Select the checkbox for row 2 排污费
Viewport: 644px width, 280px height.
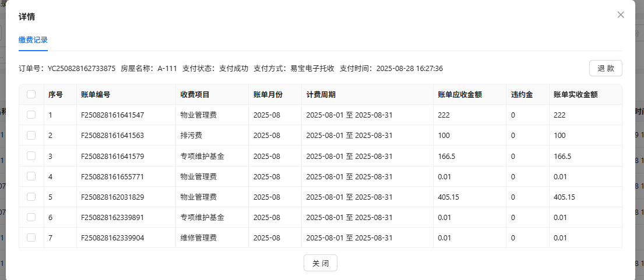coord(31,135)
